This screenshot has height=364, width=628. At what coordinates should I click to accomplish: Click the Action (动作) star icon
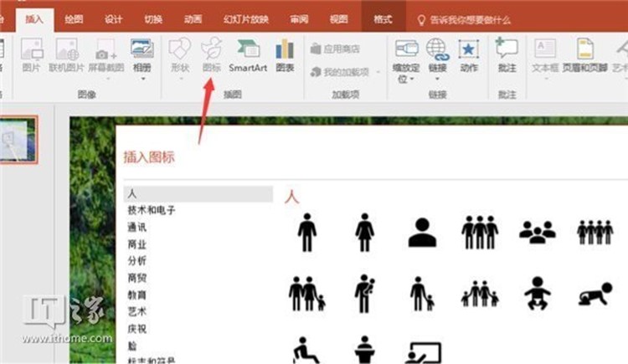pos(469,54)
